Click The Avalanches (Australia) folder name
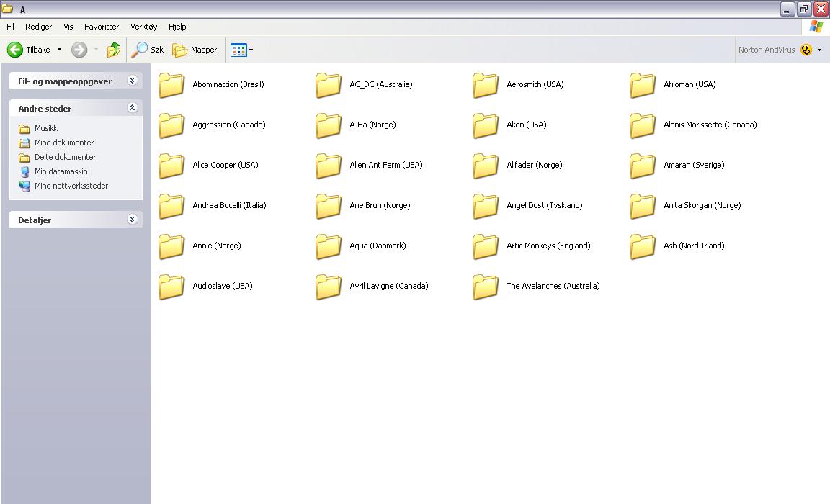The height and width of the screenshot is (504, 830). (553, 286)
